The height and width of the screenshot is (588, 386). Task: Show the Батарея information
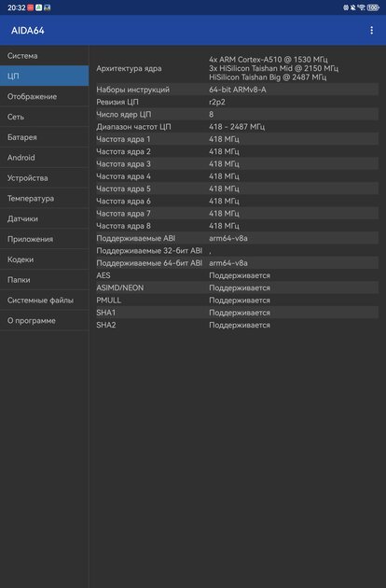(44, 137)
